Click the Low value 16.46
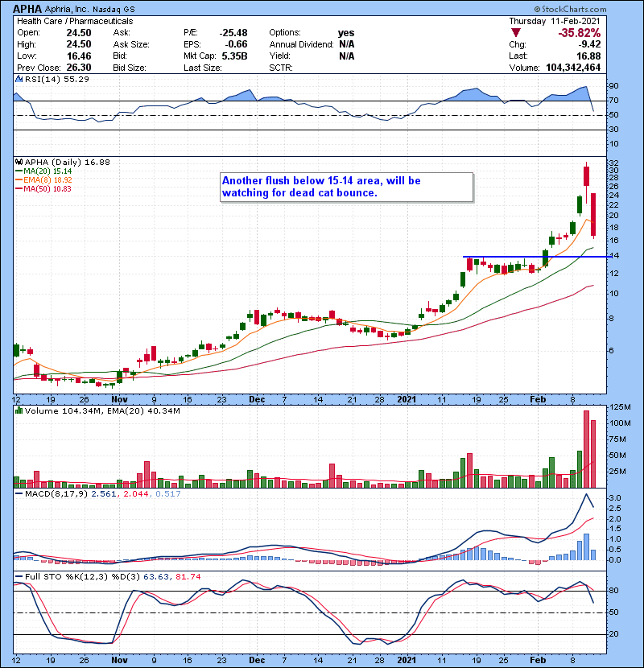 (79, 56)
